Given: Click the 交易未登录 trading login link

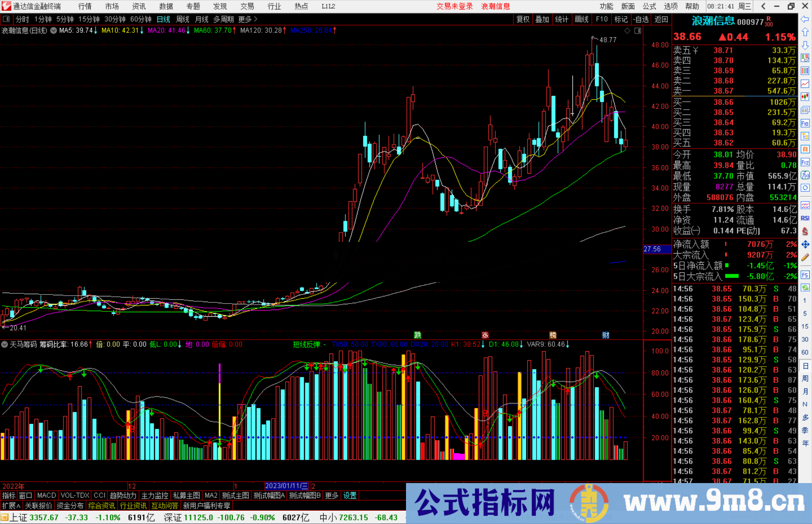Looking at the screenshot, I should [455, 6].
